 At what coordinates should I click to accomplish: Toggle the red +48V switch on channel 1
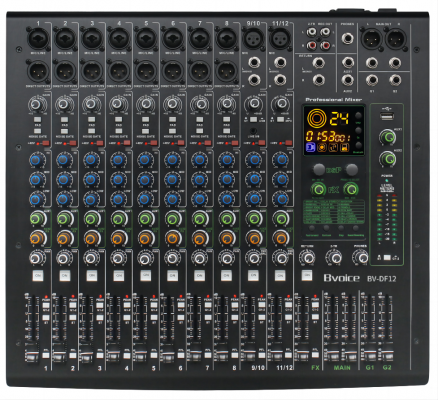tap(46, 143)
